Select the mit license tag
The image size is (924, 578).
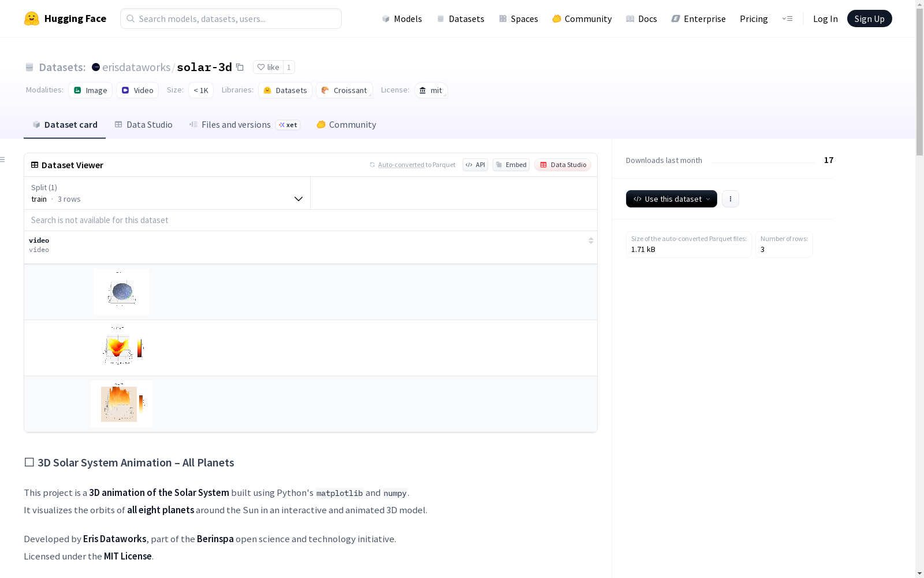[431, 90]
